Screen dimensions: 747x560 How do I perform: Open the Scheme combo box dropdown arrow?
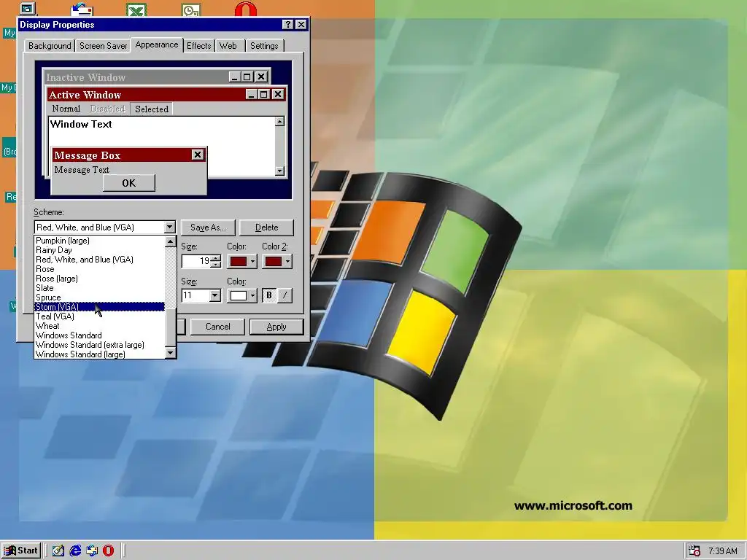169,227
